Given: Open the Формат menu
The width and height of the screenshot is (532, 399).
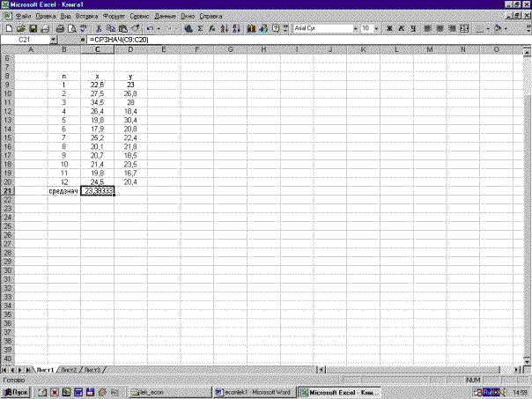Looking at the screenshot, I should click(x=113, y=16).
